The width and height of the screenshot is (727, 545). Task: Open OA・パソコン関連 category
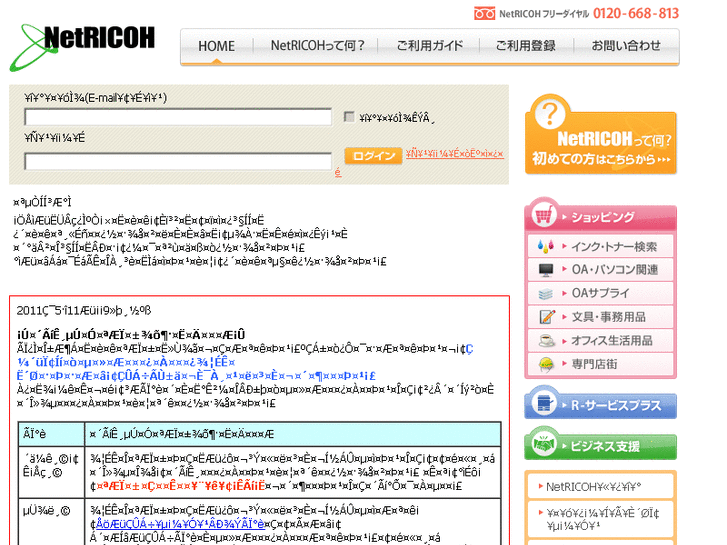click(601, 270)
